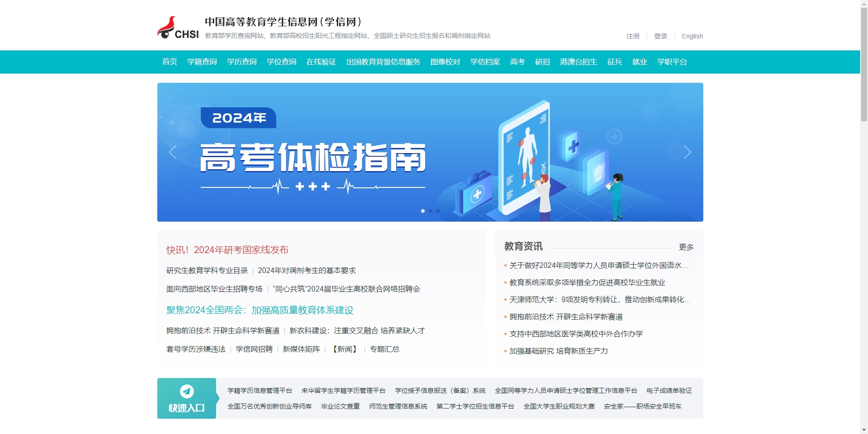Open the 学籍查询 navigation item
The width and height of the screenshot is (868, 434).
click(202, 62)
